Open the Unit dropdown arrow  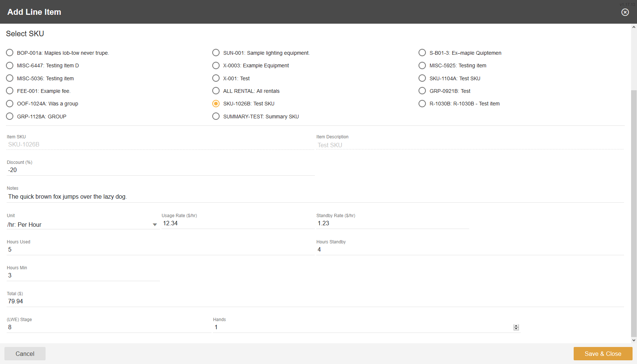pos(155,225)
